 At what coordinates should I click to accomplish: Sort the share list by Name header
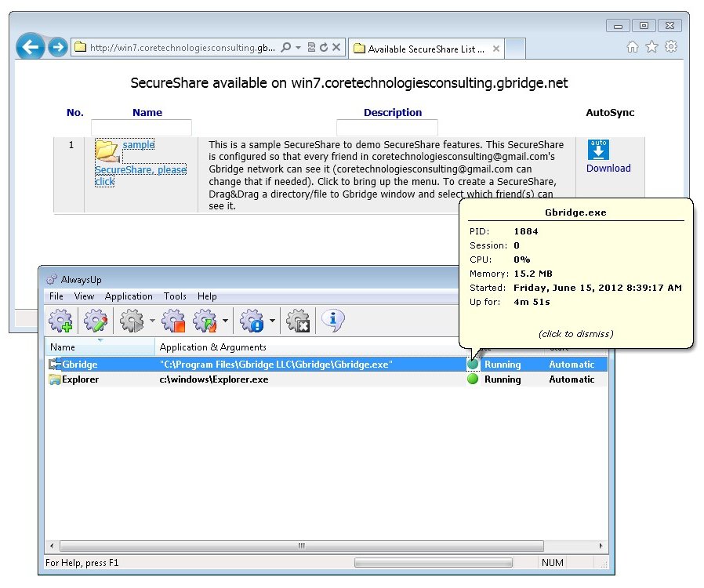[x=147, y=113]
